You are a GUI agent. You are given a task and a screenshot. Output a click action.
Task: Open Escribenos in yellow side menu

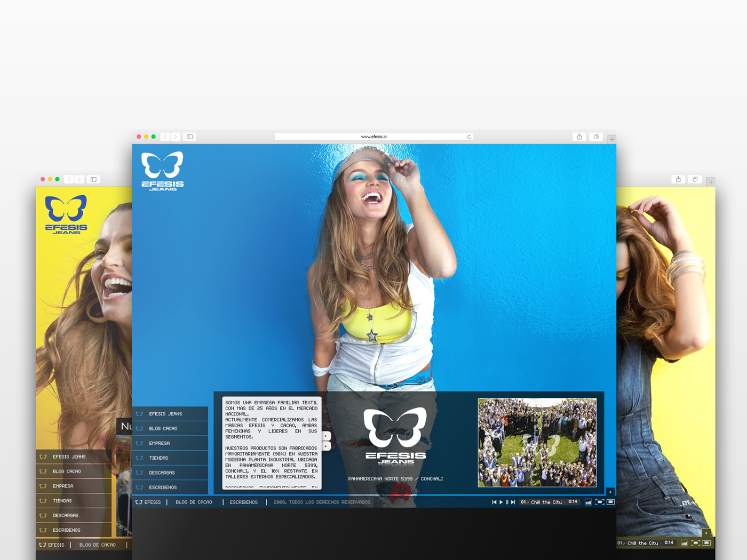pyautogui.click(x=74, y=530)
